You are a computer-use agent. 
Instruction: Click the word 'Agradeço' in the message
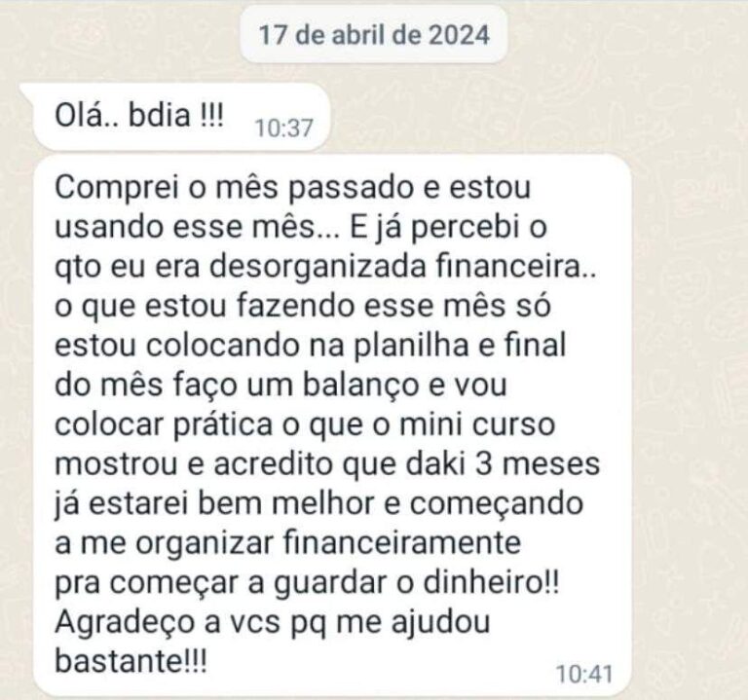tap(127, 622)
